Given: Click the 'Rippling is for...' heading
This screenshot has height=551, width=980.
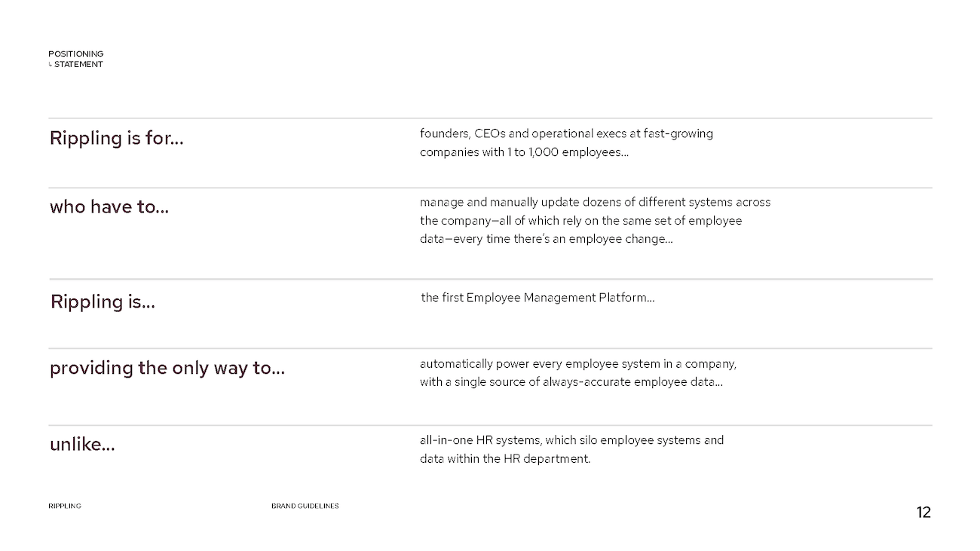Looking at the screenshot, I should [116, 139].
